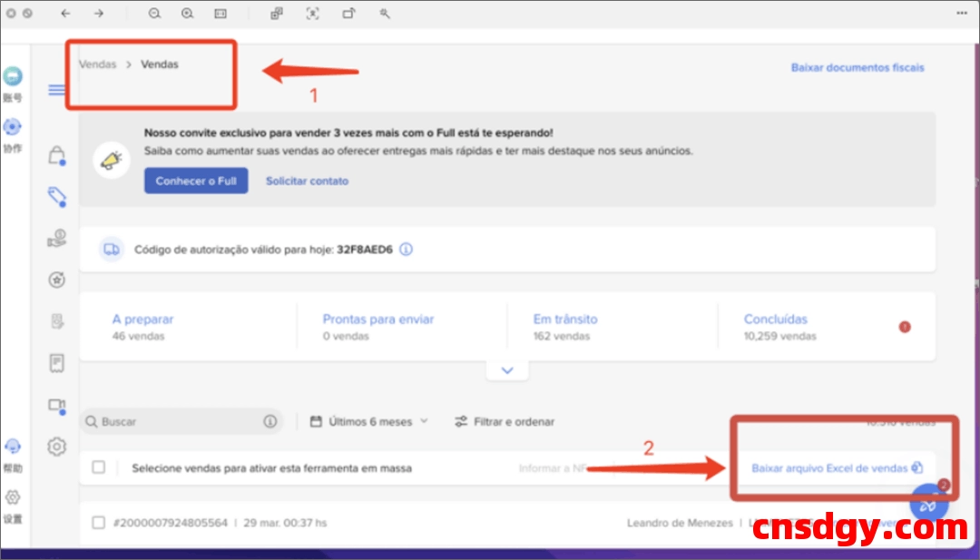Click the receipt icon in sidebar

(x=57, y=363)
